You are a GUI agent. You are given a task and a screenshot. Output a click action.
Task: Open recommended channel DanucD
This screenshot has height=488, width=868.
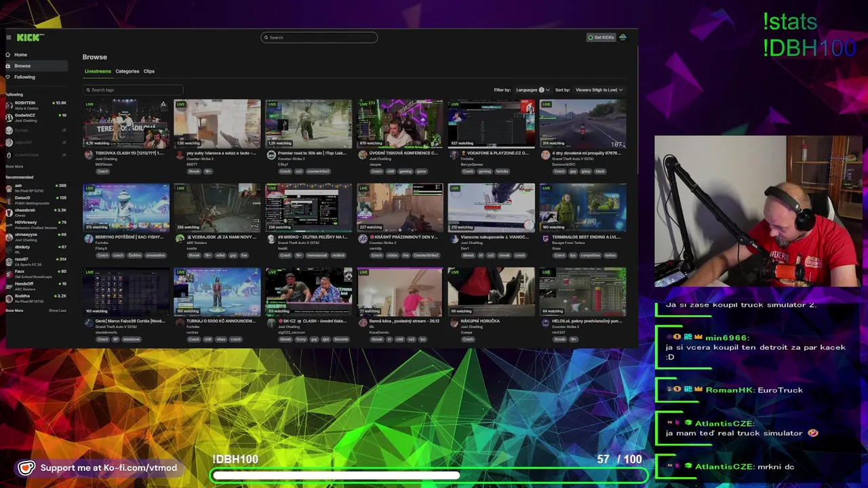pyautogui.click(x=36, y=199)
